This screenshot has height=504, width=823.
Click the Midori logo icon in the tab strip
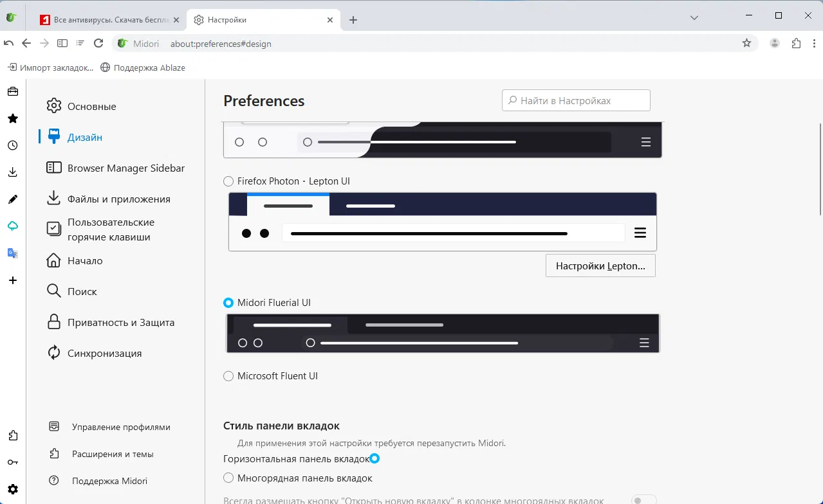point(11,18)
